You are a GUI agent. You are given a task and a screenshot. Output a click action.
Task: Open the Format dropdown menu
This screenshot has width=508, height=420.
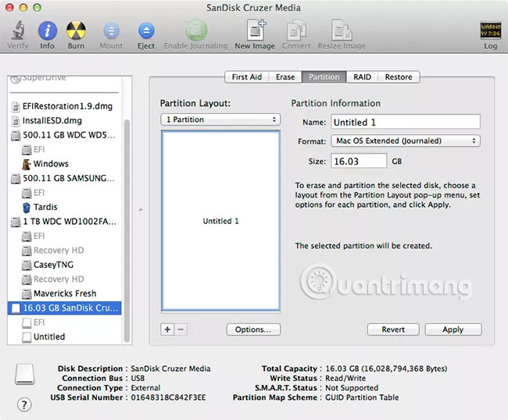(x=406, y=141)
